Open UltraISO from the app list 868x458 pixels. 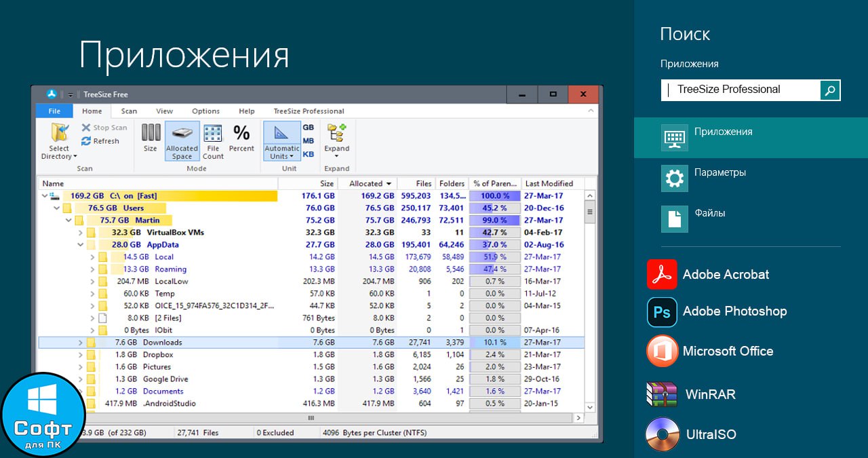[x=691, y=434]
